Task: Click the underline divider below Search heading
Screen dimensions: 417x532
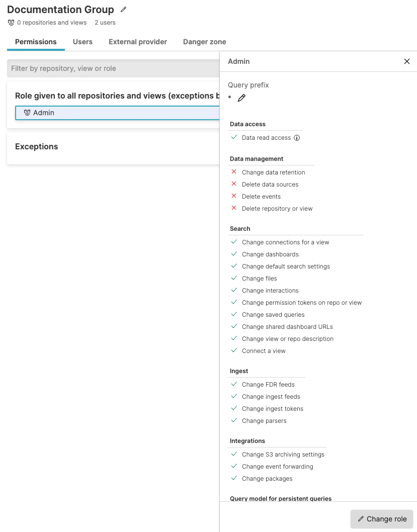Action: (296, 233)
